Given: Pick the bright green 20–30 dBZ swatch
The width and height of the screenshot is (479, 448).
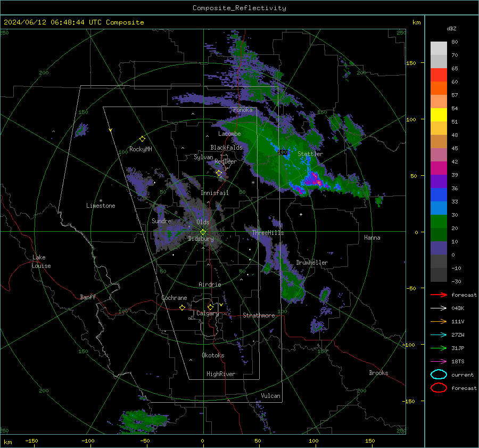Looking at the screenshot, I should 439,222.
